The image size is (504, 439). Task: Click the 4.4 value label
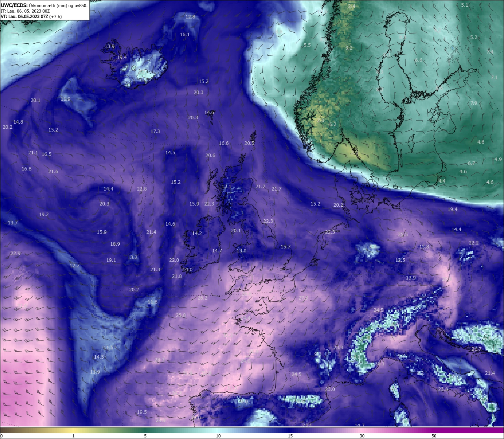click(x=442, y=181)
